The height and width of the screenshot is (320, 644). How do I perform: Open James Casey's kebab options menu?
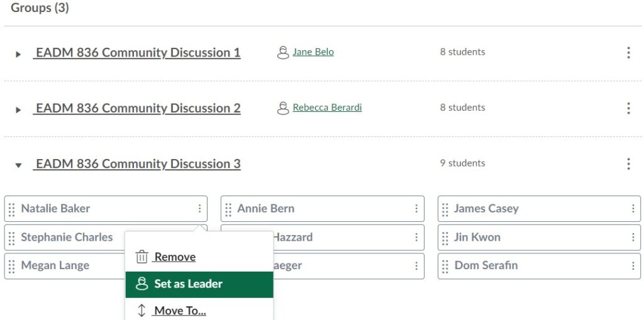[633, 209]
